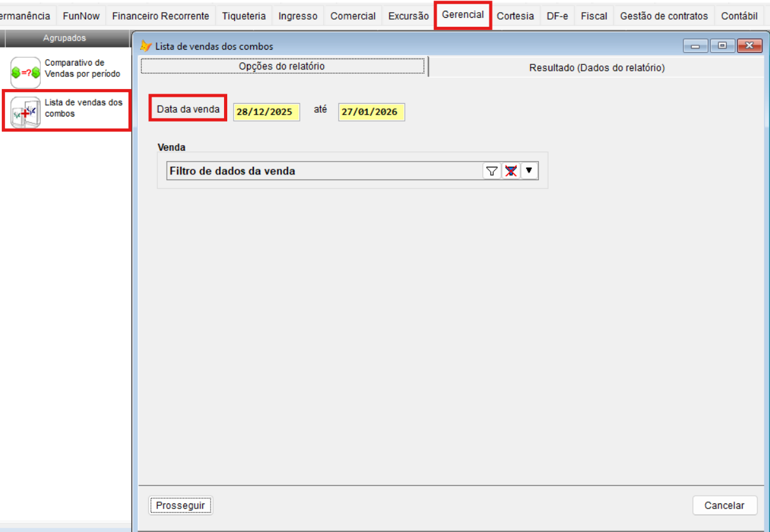Click the start date field 28/12/2025
The image size is (770, 532).
point(266,112)
